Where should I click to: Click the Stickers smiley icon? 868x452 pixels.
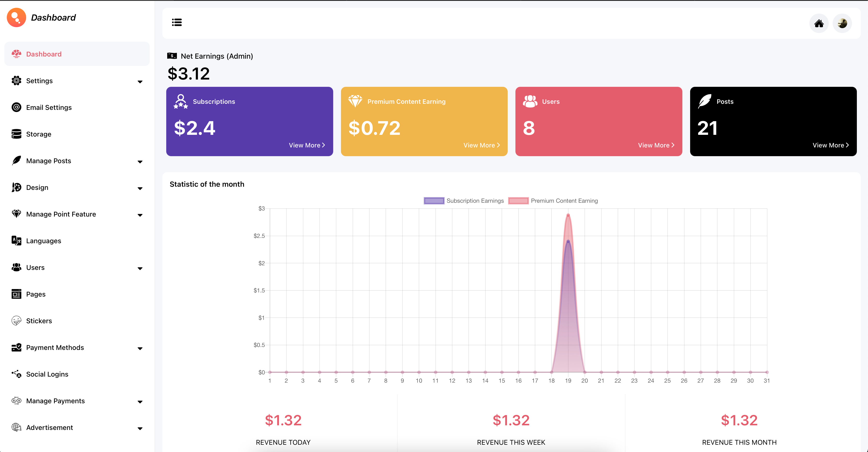coord(16,321)
